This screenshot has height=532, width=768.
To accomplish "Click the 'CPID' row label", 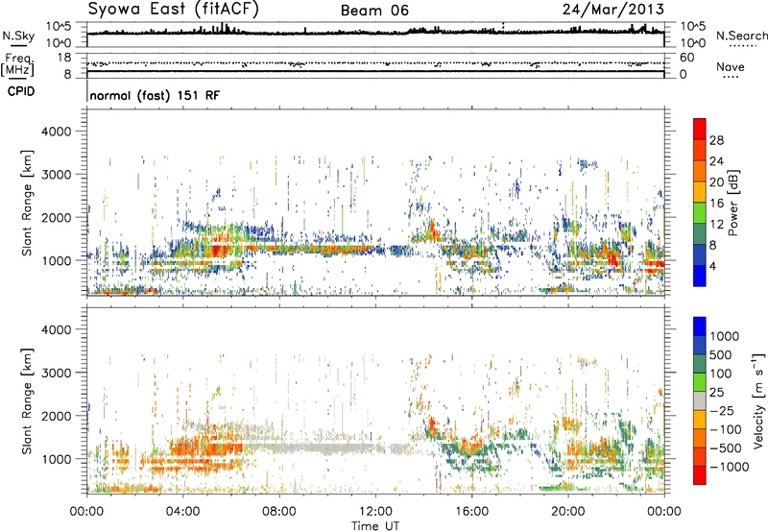I will [x=21, y=91].
